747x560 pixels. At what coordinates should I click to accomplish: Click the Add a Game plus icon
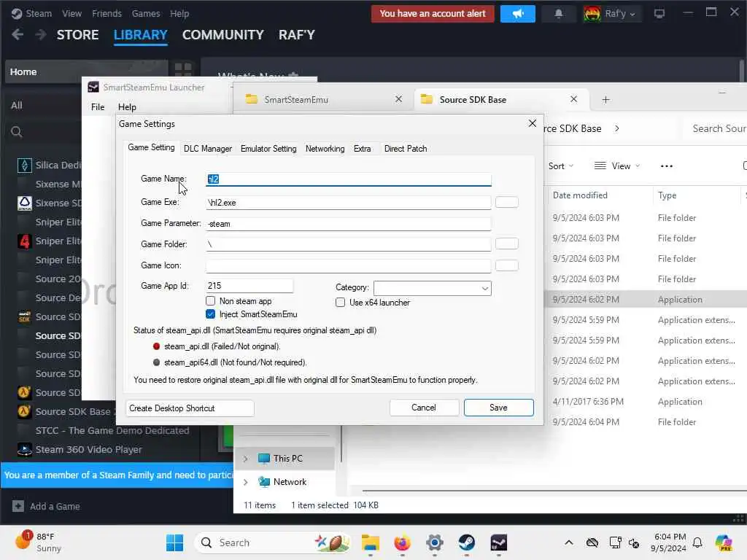[x=18, y=506]
